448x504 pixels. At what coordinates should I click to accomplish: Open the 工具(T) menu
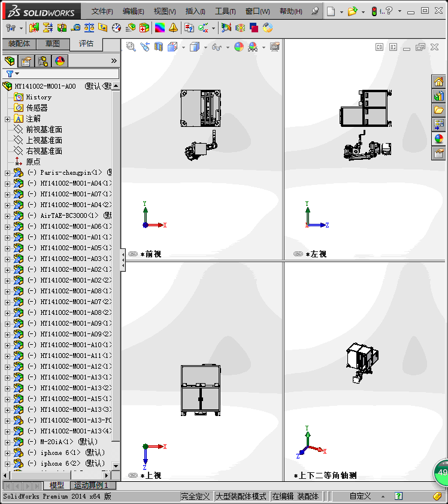pyautogui.click(x=225, y=11)
